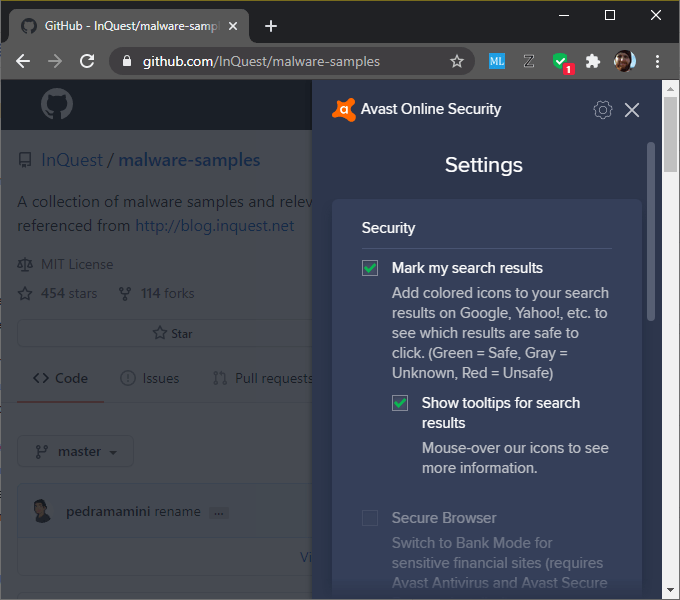Screen dimensions: 680x600
Task: Reload the current page
Action: pyautogui.click(x=87, y=61)
